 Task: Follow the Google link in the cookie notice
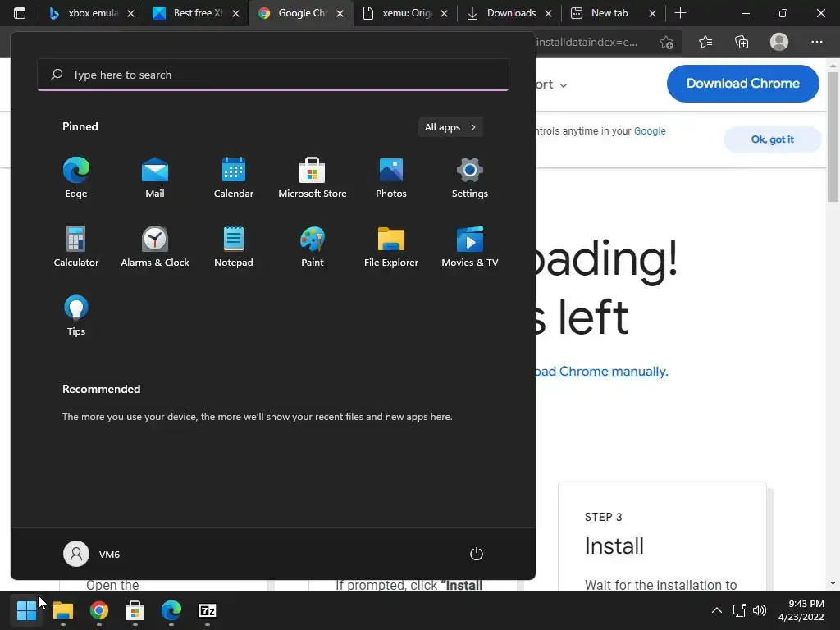(650, 130)
